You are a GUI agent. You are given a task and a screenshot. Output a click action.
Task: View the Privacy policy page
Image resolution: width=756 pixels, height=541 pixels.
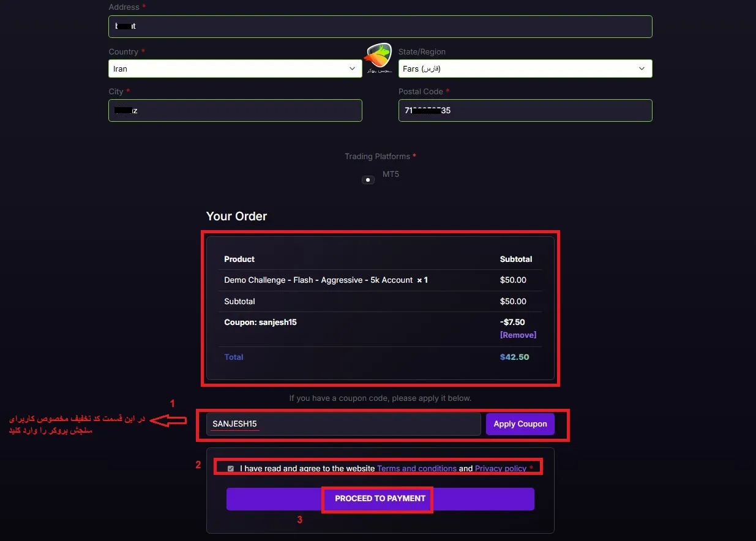pyautogui.click(x=500, y=468)
